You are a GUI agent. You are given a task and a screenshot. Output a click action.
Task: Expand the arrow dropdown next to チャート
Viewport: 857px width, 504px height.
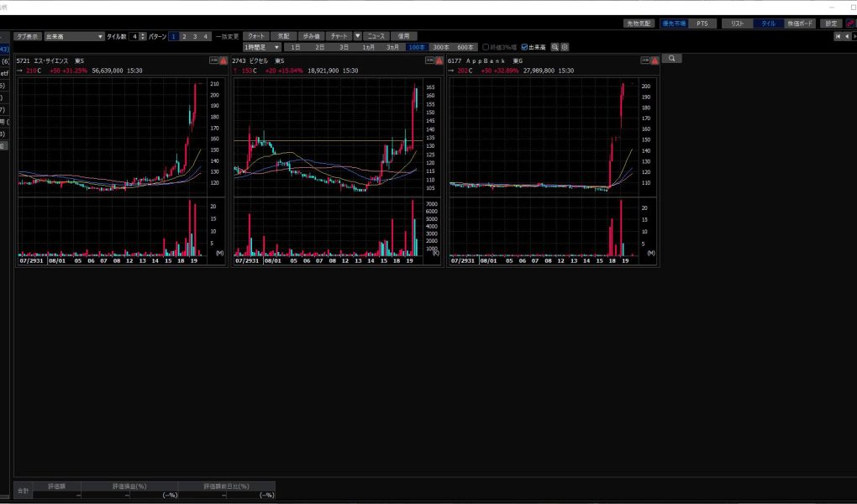tap(357, 36)
